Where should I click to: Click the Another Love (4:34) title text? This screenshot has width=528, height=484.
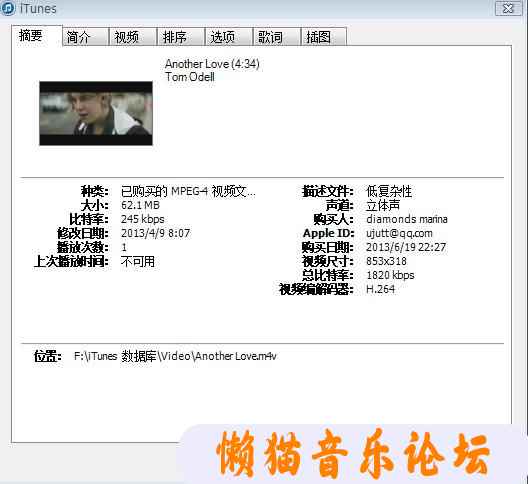point(212,64)
